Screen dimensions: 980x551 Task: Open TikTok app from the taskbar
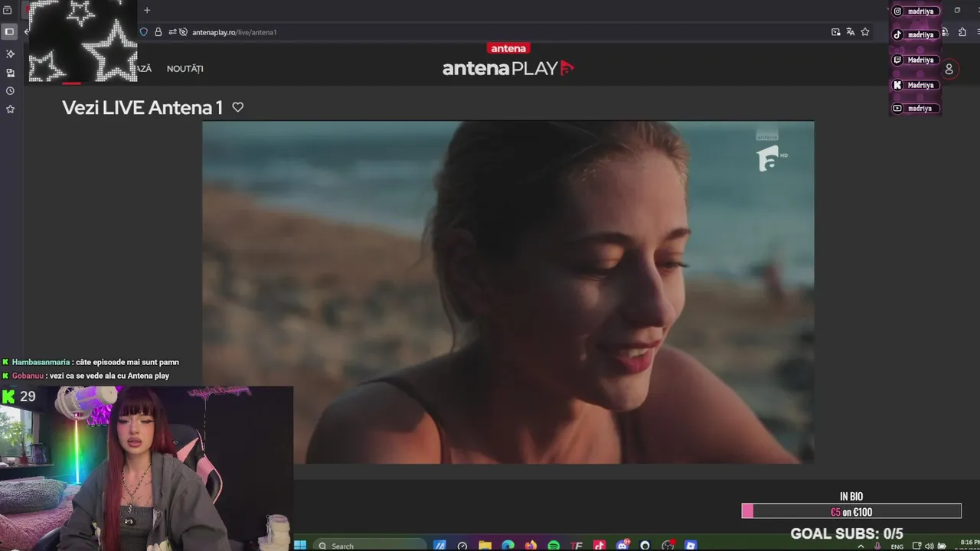pyautogui.click(x=599, y=546)
